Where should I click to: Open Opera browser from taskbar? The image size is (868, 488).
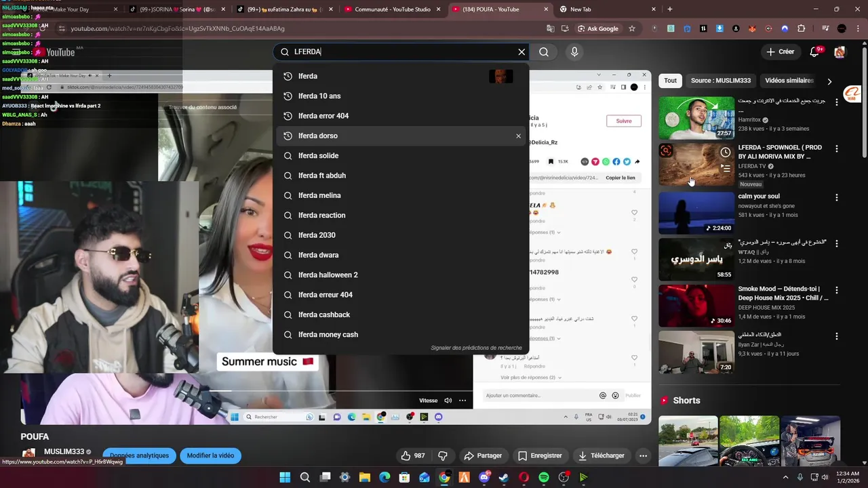(x=524, y=477)
